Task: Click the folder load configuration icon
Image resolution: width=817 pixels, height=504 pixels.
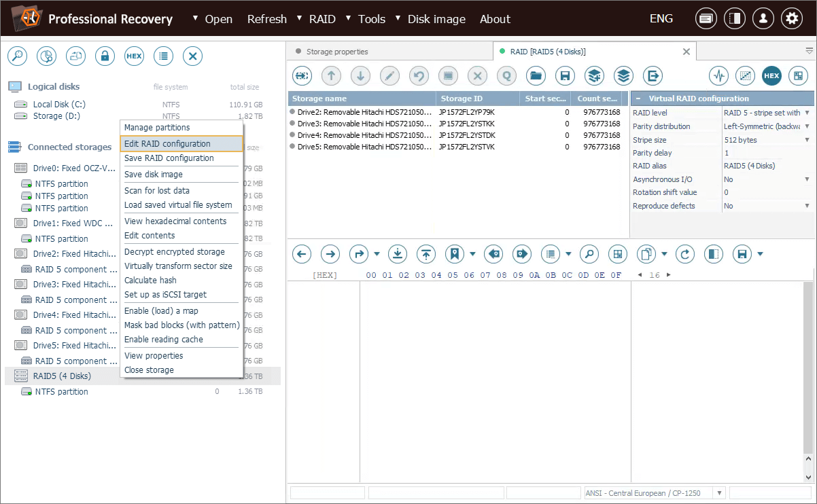Action: [x=536, y=75]
